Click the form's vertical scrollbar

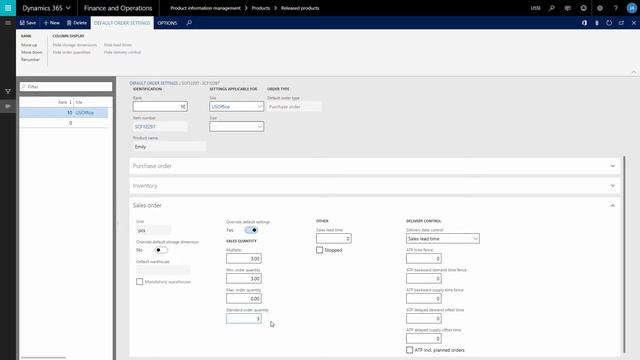point(624,254)
